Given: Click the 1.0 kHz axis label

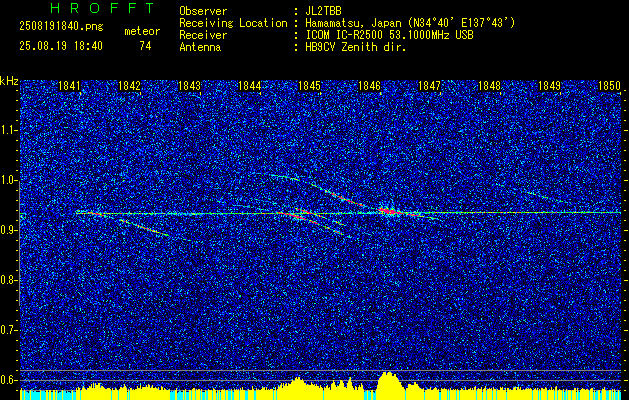Looking at the screenshot, I should click(8, 180).
